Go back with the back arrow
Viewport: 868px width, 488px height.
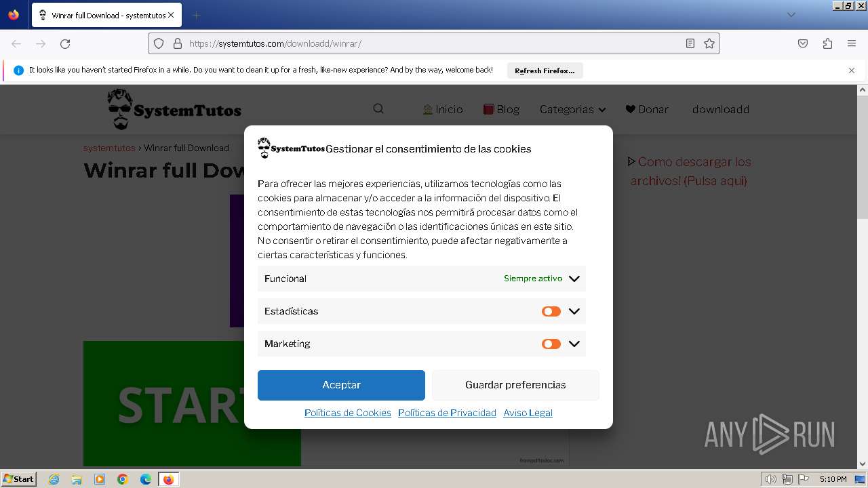click(16, 43)
